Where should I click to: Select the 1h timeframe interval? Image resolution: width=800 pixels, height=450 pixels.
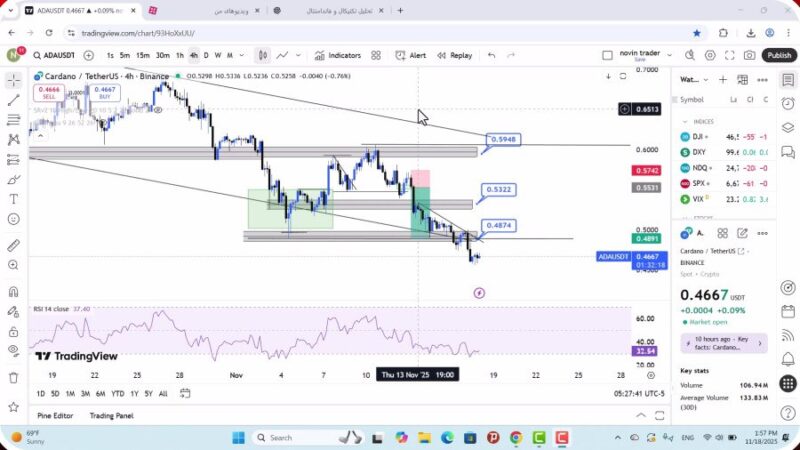180,55
